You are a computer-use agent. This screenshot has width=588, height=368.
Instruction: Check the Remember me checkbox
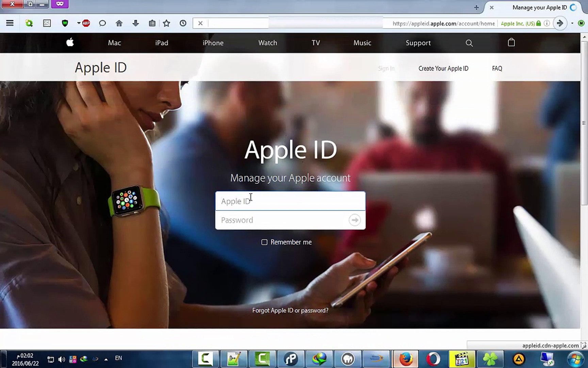point(264,242)
